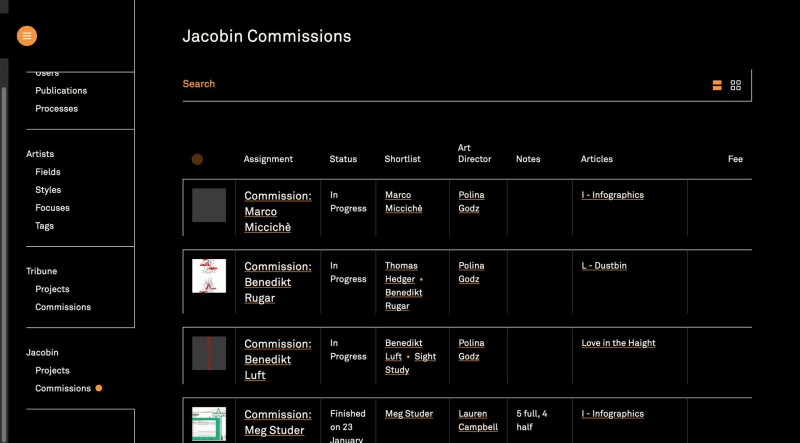Open Lauren Campbell art director link
800x443 pixels.
477,420
